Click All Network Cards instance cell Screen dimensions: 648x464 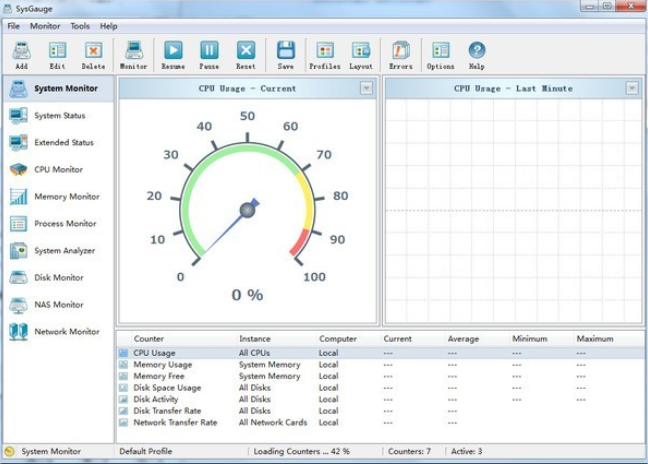coord(273,423)
